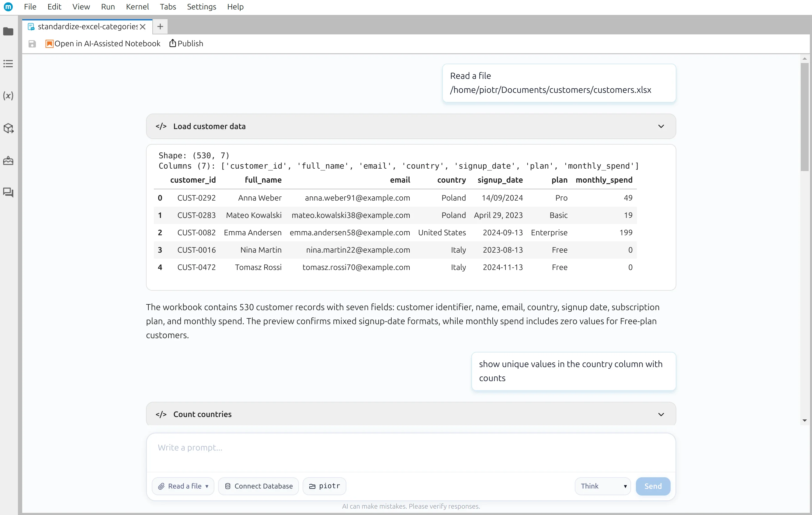This screenshot has height=515, width=812.
Task: Click the save disk icon in the toolbar
Action: click(32, 44)
